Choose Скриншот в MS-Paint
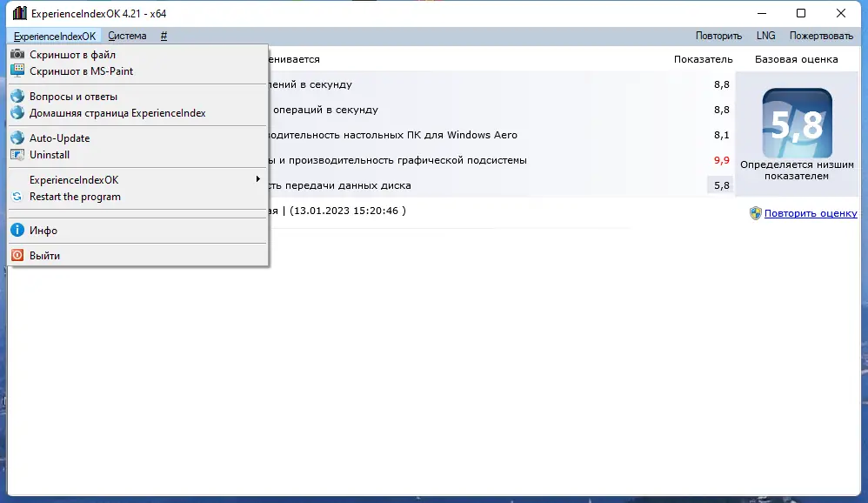This screenshot has width=868, height=503. [x=137, y=70]
